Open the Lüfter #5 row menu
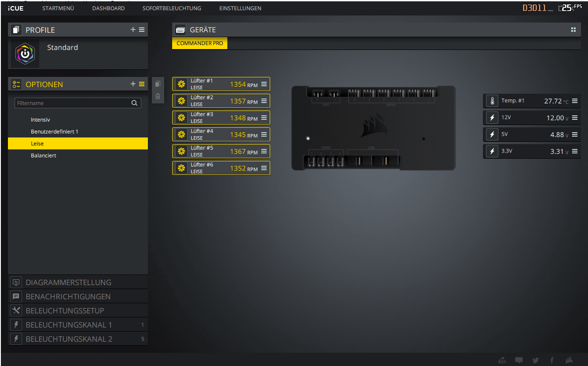This screenshot has height=366, width=588. [x=264, y=151]
